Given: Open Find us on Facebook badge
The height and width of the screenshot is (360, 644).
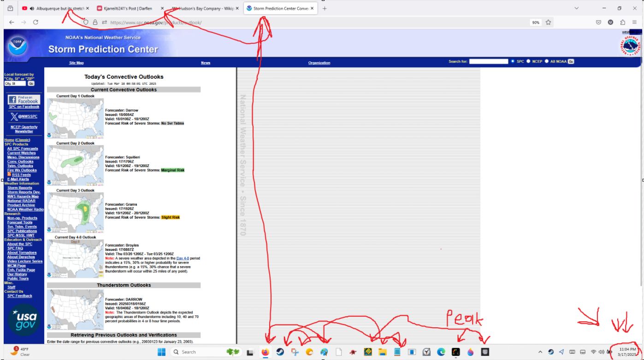Looking at the screenshot, I should pos(24,99).
